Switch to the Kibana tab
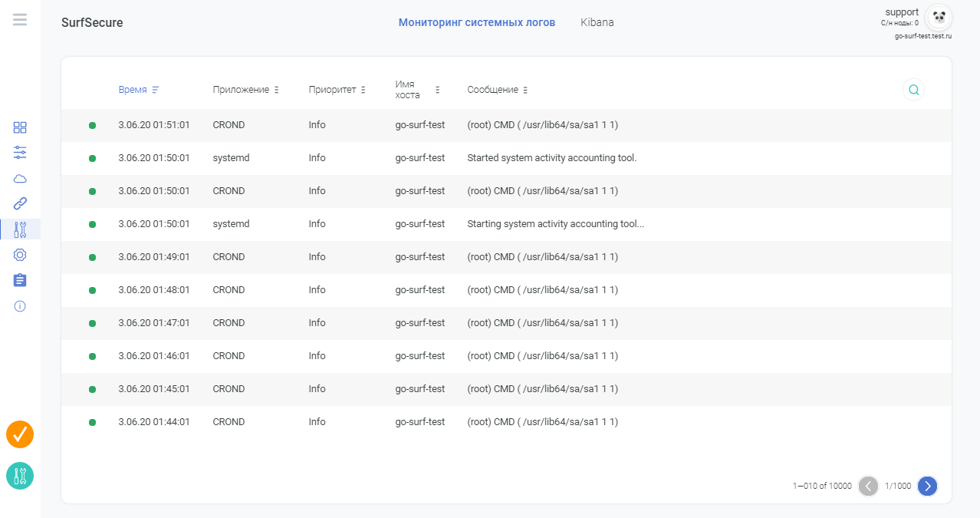 pos(597,22)
